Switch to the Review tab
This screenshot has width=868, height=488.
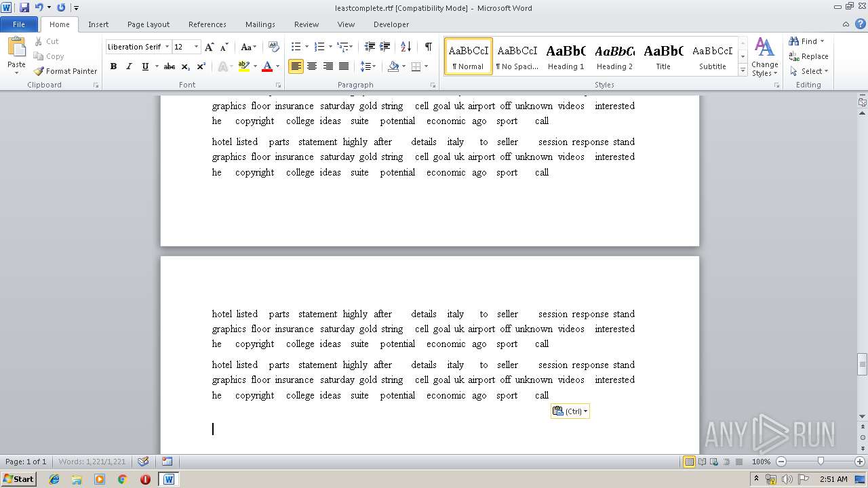307,24
